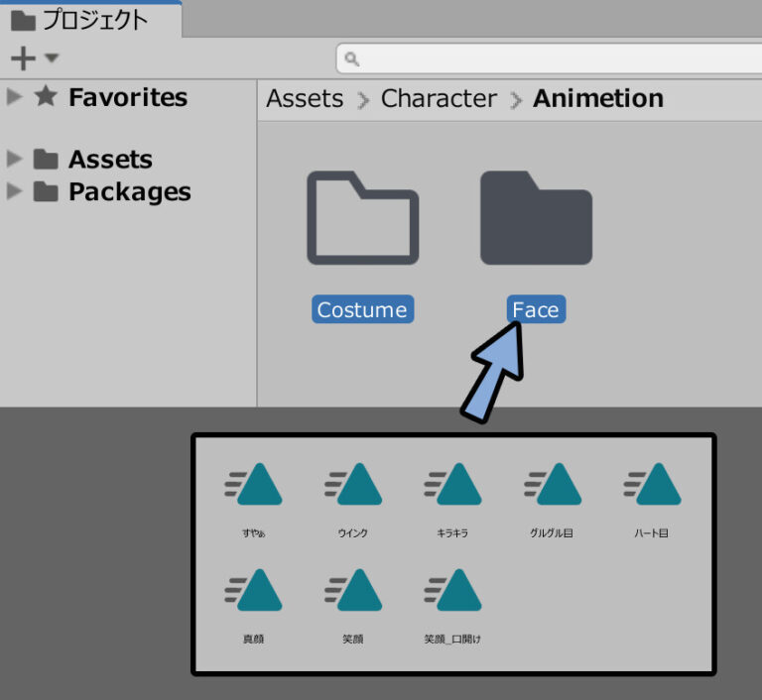Screen dimensions: 762x700
Task: Click the 笑顔 animation clip icon
Action: [x=353, y=591]
